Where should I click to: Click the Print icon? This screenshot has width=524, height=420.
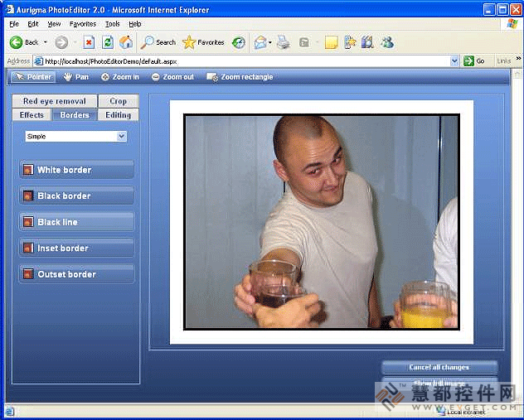tap(284, 42)
